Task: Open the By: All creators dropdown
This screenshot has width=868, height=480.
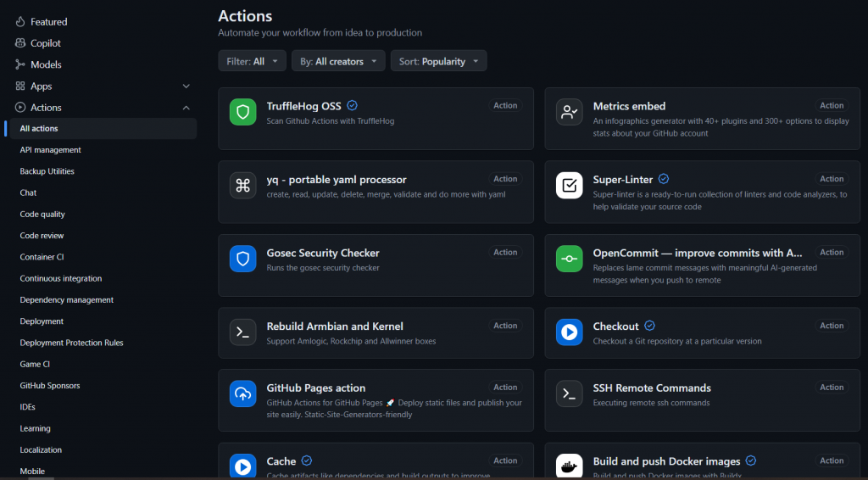Action: [338, 61]
